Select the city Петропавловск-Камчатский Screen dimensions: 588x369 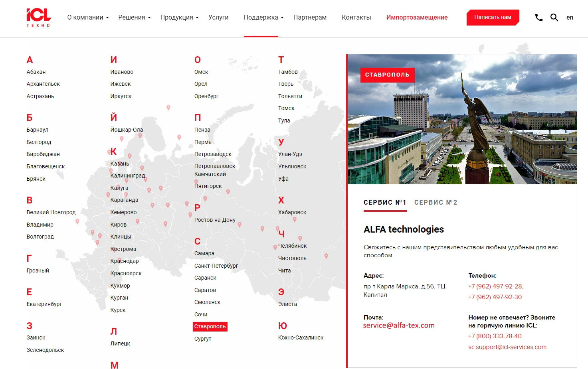(216, 170)
